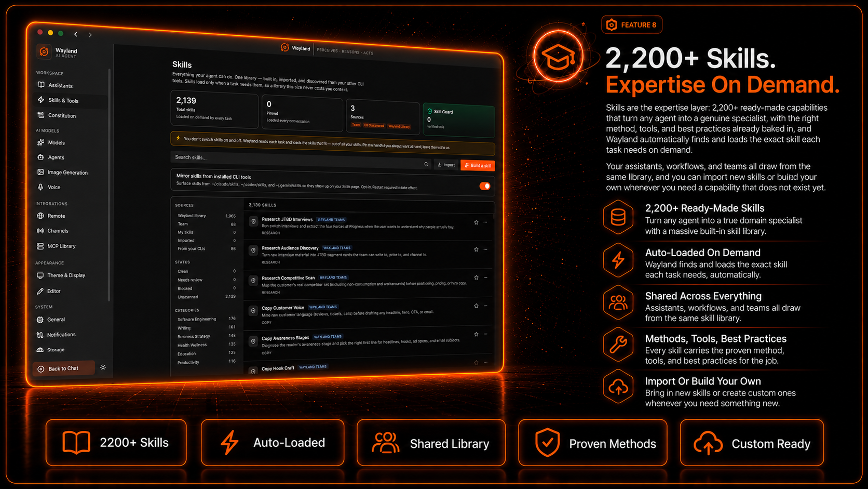Viewport: 868px width, 489px height.
Task: Click the Auto-Loaded lightning tile
Action: click(x=273, y=442)
